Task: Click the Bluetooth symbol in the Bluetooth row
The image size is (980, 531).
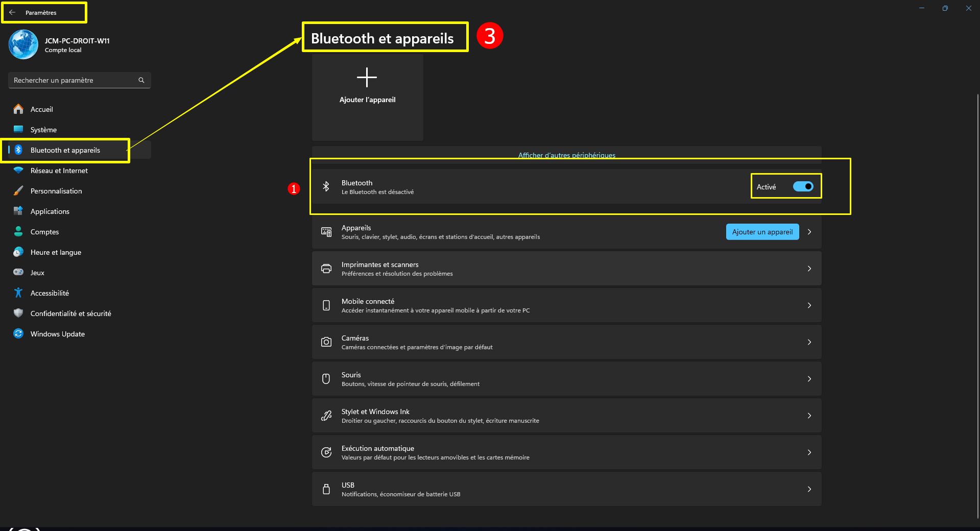Action: pos(326,187)
